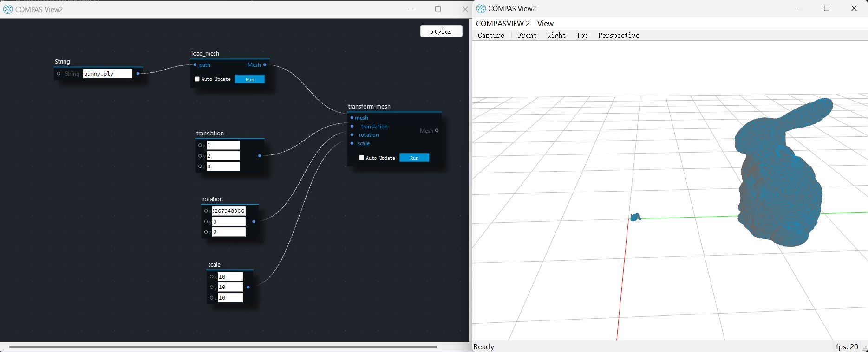The image size is (868, 352).
Task: Click the scale node output port
Action: [248, 288]
